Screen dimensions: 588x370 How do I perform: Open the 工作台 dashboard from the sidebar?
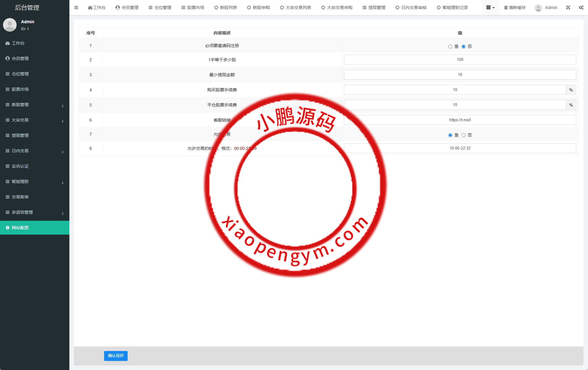(x=19, y=43)
